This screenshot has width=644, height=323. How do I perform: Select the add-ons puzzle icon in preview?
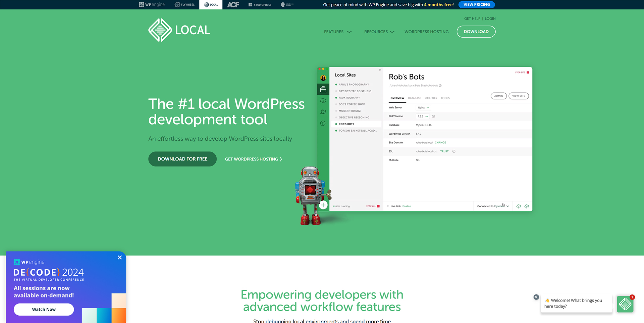coord(323,112)
